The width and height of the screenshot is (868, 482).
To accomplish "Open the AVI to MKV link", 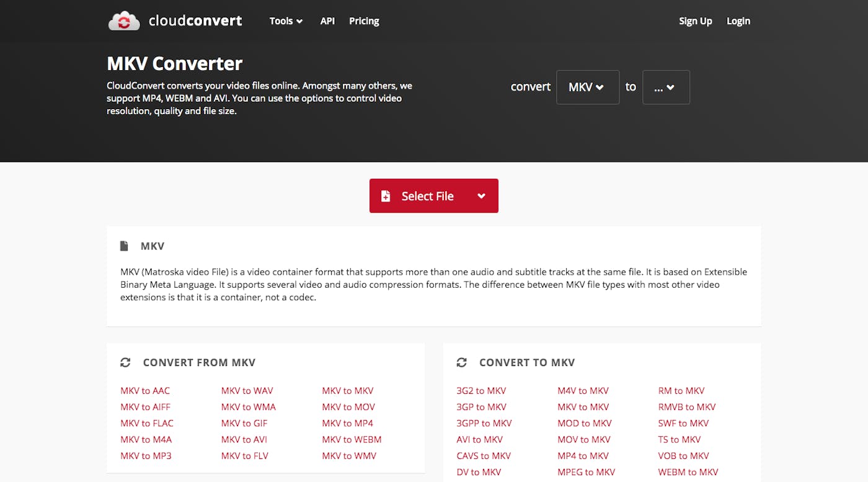I will click(x=479, y=439).
